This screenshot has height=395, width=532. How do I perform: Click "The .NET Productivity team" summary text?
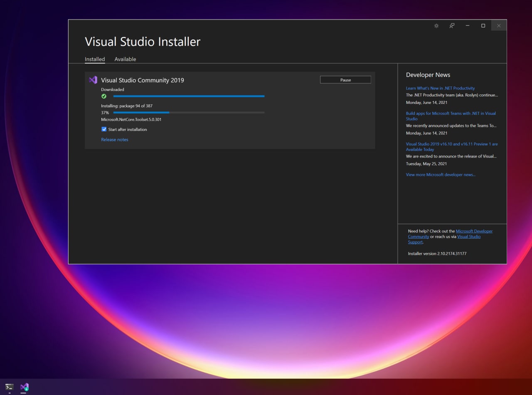pyautogui.click(x=452, y=95)
